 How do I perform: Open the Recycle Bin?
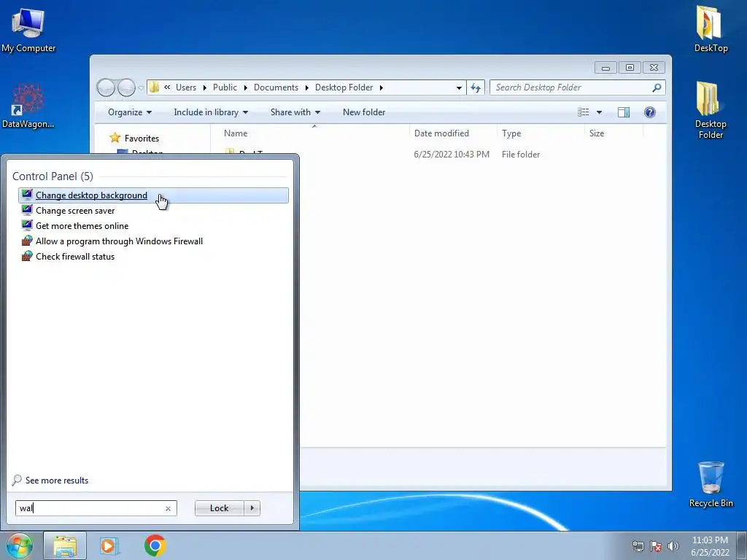point(711,484)
